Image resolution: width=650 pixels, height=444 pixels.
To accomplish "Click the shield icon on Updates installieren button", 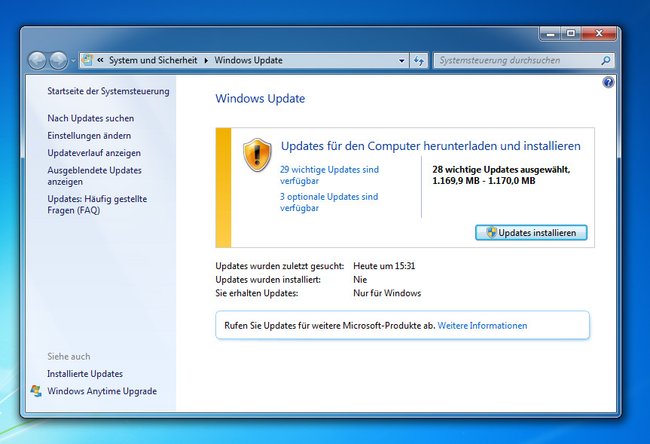I will click(x=491, y=233).
